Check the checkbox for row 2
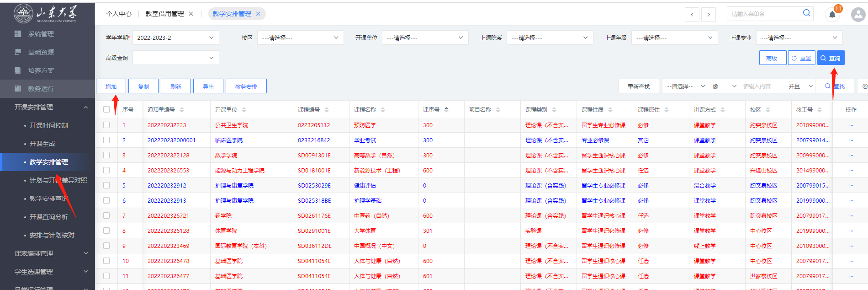The height and width of the screenshot is (290, 868). coord(106,140)
